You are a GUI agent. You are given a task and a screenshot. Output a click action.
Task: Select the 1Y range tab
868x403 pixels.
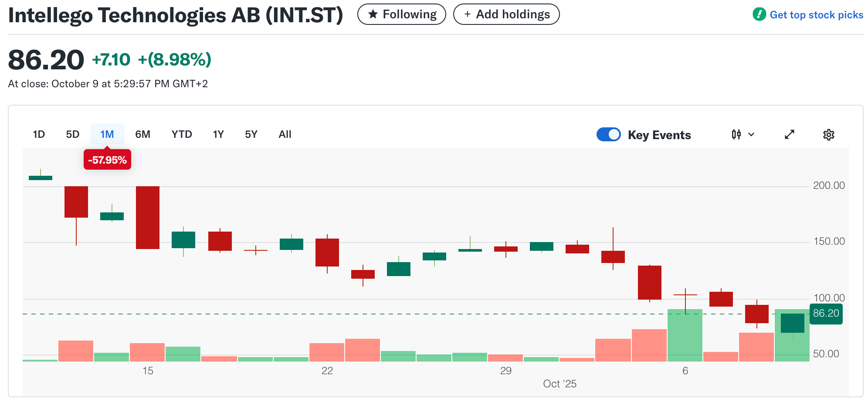pos(218,134)
